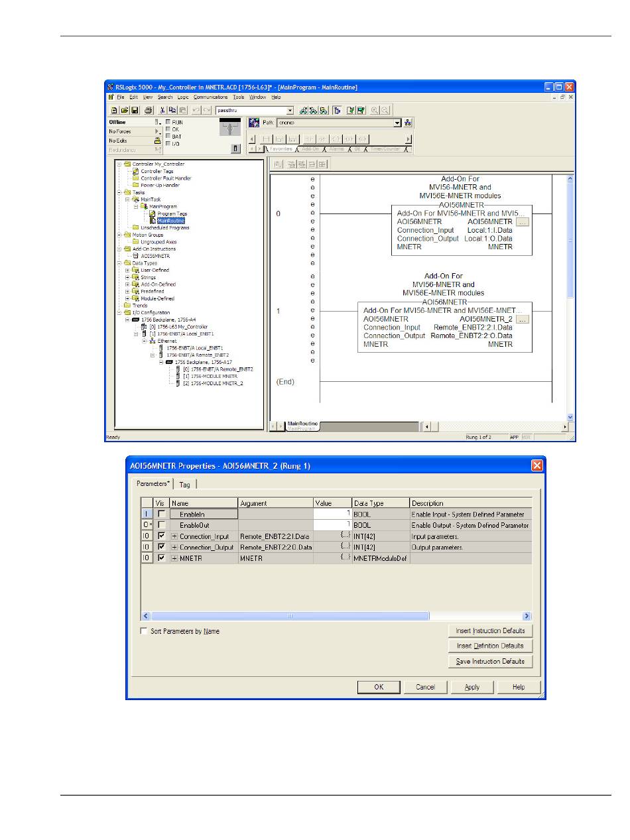This screenshot has height=840, width=630.
Task: Switch to the Tag tab in Properties dialog
Action: pyautogui.click(x=185, y=485)
